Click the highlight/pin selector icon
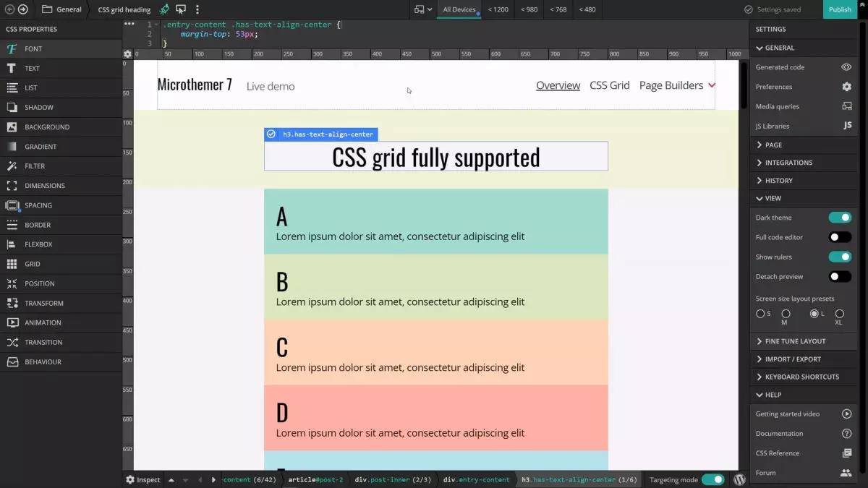This screenshot has height=488, width=868. 164,9
